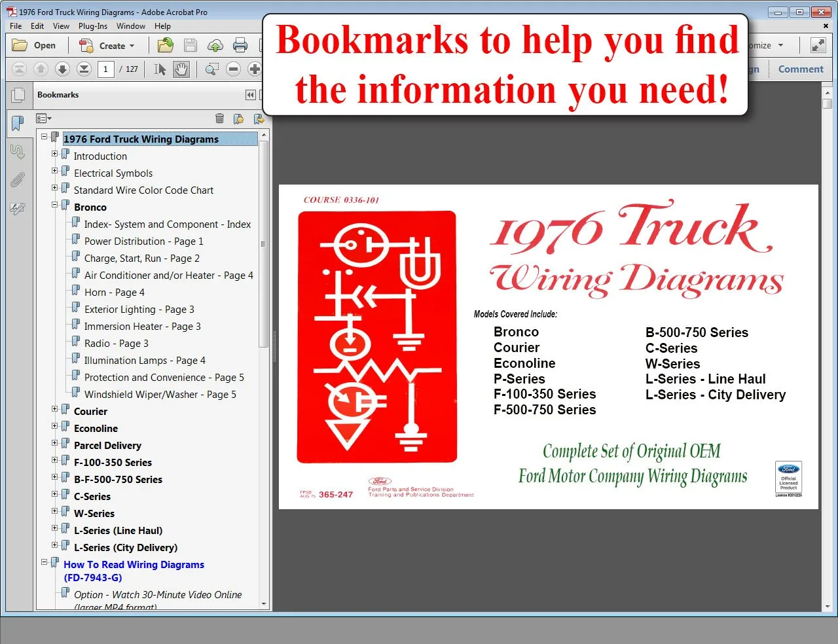Open 'Horn - Page 4' bookmark
The image size is (838, 644).
coord(115,293)
